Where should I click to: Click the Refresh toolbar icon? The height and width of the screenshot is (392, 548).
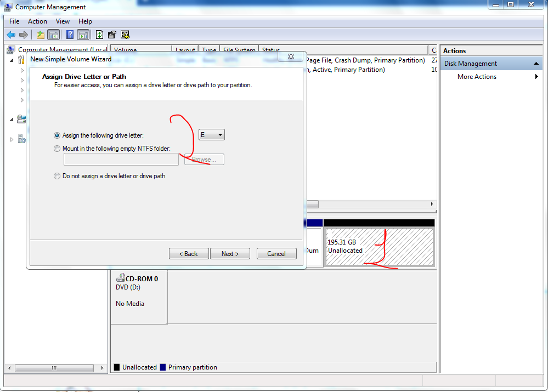[x=99, y=35]
